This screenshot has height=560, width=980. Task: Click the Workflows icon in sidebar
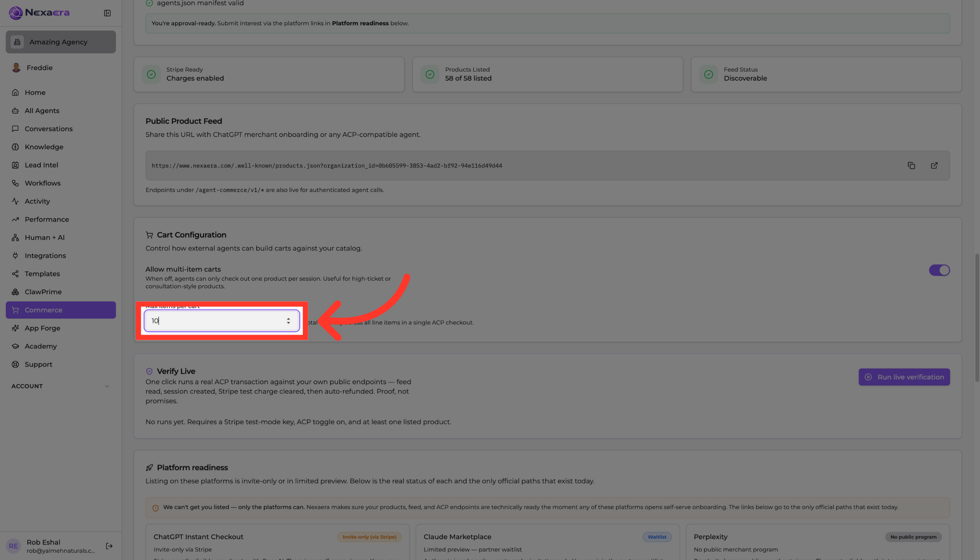pos(15,183)
